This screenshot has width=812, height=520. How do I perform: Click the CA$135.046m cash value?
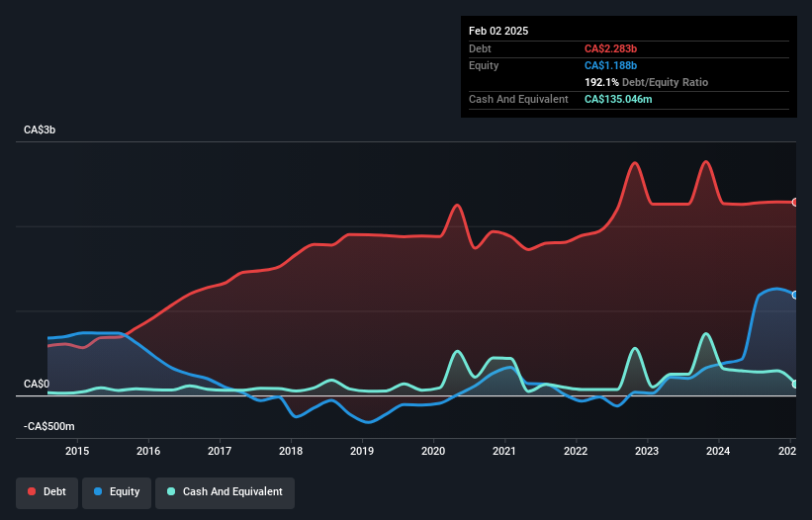[x=618, y=99]
